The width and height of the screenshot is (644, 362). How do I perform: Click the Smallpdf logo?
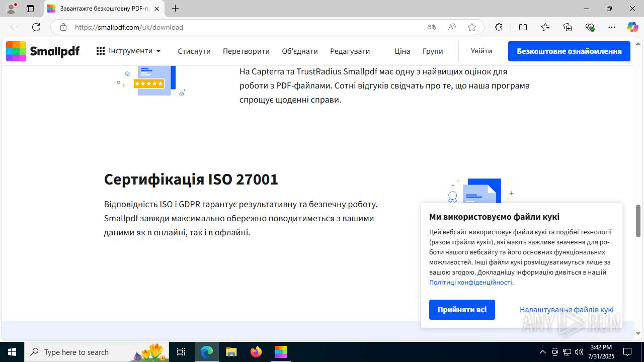click(x=43, y=51)
